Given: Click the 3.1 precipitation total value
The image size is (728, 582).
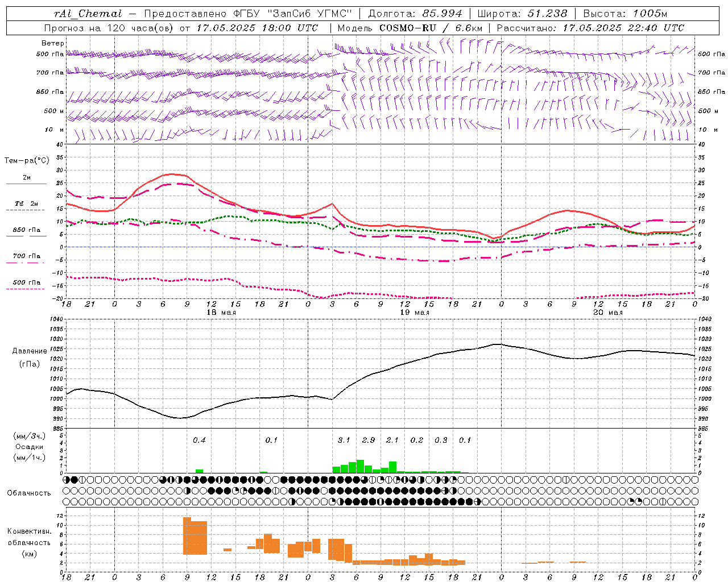Looking at the screenshot, I should (x=344, y=440).
